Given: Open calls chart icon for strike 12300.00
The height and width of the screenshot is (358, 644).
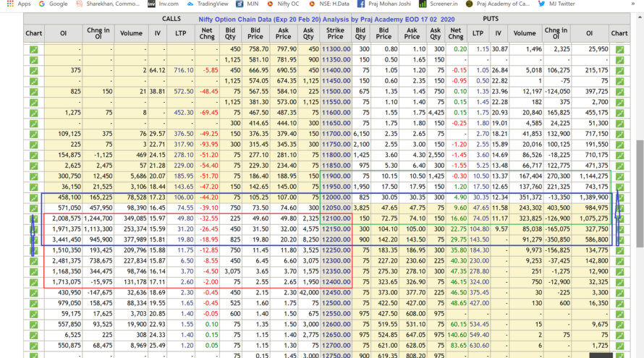Looking at the screenshot, I should click(34, 261).
